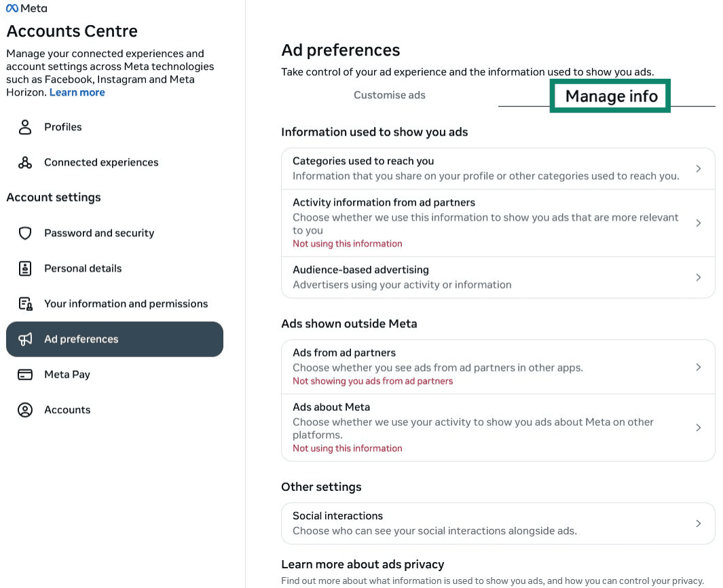Select the Manage info tab

(610, 96)
